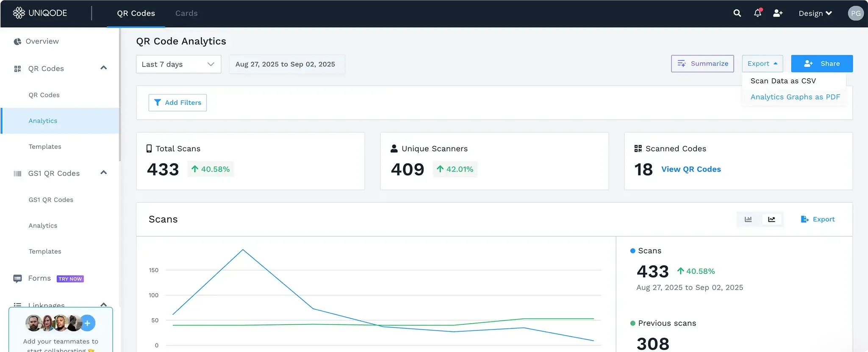Screen dimensions: 868x352
Task: Click the blue Scans legend dot
Action: [633, 251]
